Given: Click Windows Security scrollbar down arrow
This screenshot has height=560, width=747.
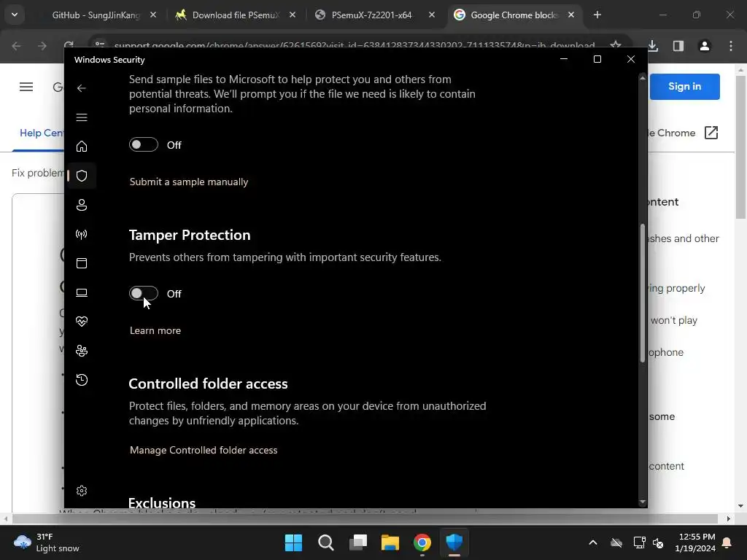Looking at the screenshot, I should click(642, 502).
